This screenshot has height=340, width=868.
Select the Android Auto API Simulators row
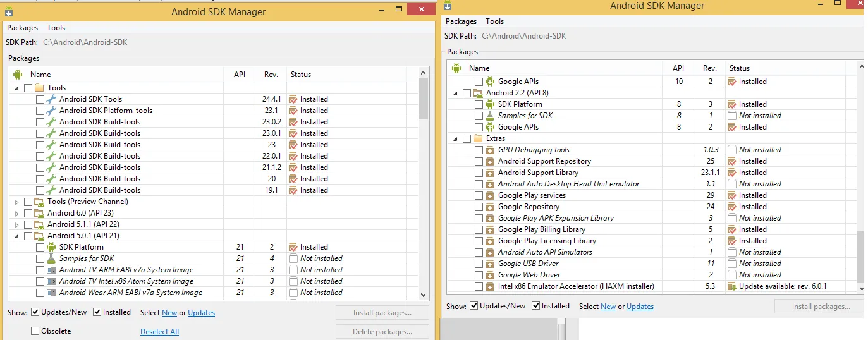pos(652,252)
